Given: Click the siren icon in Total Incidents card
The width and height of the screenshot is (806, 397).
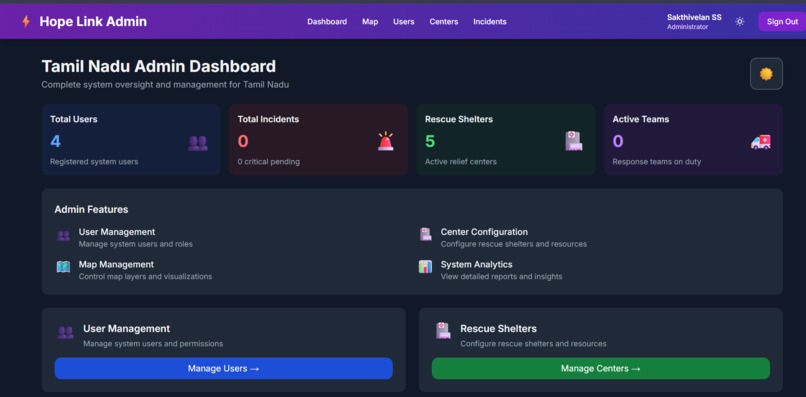Looking at the screenshot, I should tap(386, 141).
